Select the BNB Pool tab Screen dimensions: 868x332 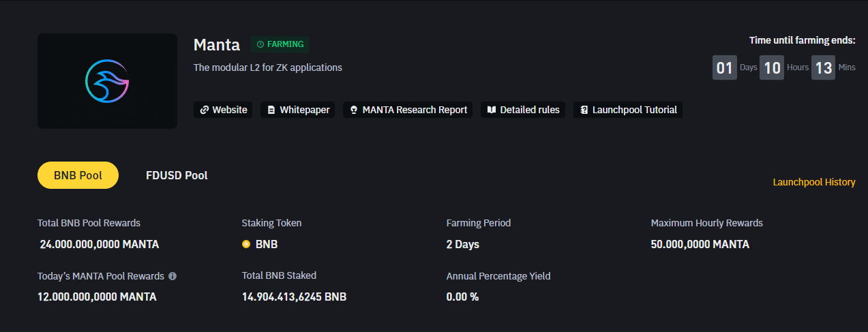tap(78, 175)
